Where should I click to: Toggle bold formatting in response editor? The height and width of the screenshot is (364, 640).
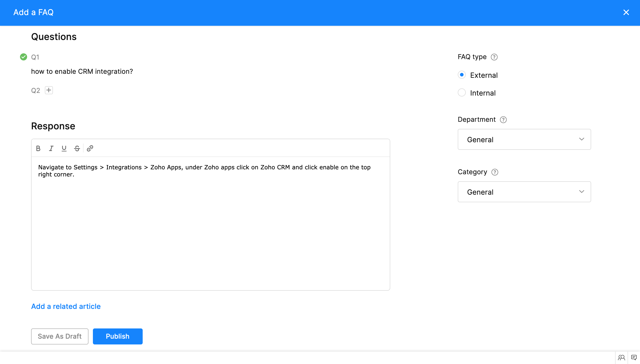[38, 148]
